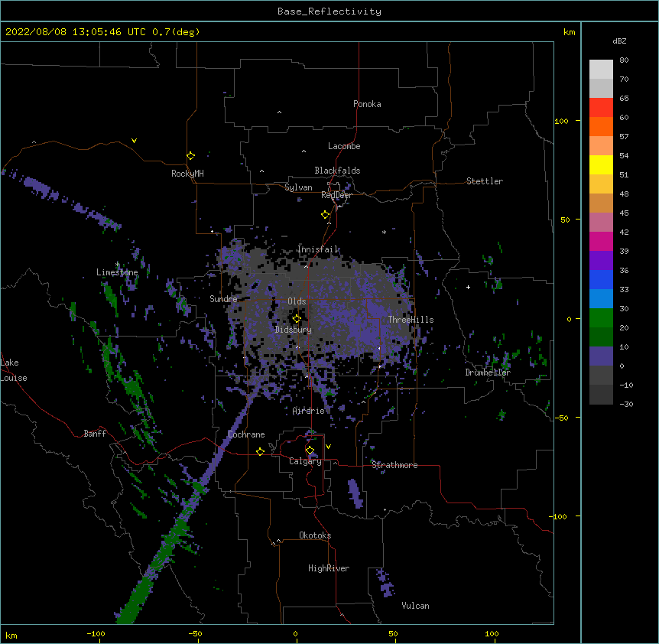Select the white plus marker north of Drumheller
This screenshot has height=644, width=659.
pyautogui.click(x=468, y=287)
